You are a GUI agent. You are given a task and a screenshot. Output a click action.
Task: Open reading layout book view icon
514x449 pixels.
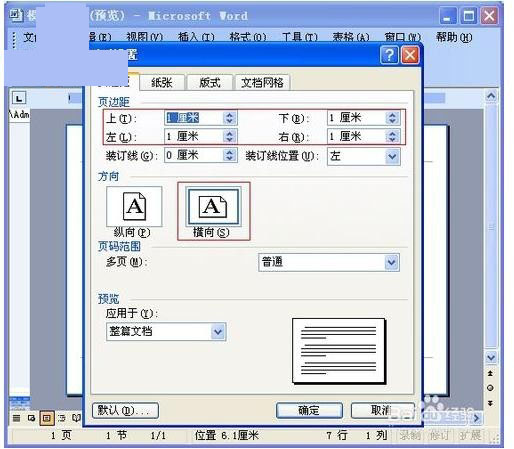[x=76, y=418]
